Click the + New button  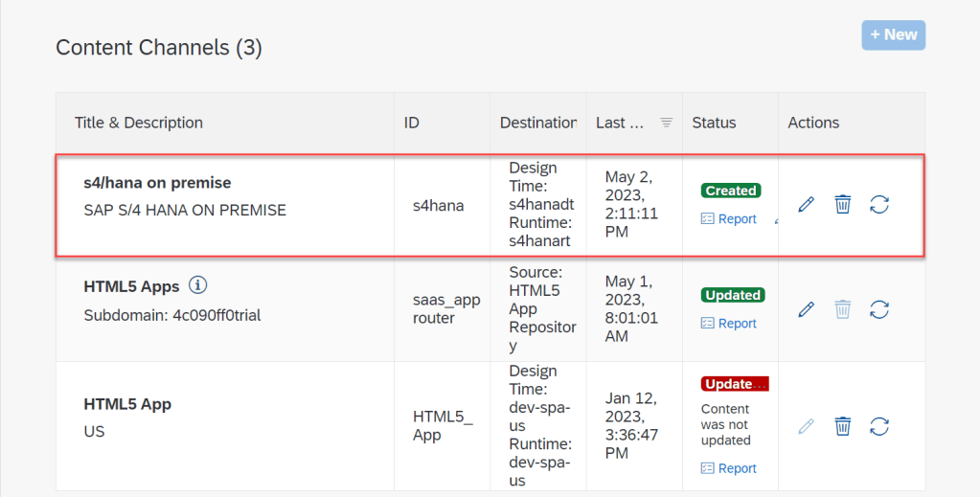point(893,34)
